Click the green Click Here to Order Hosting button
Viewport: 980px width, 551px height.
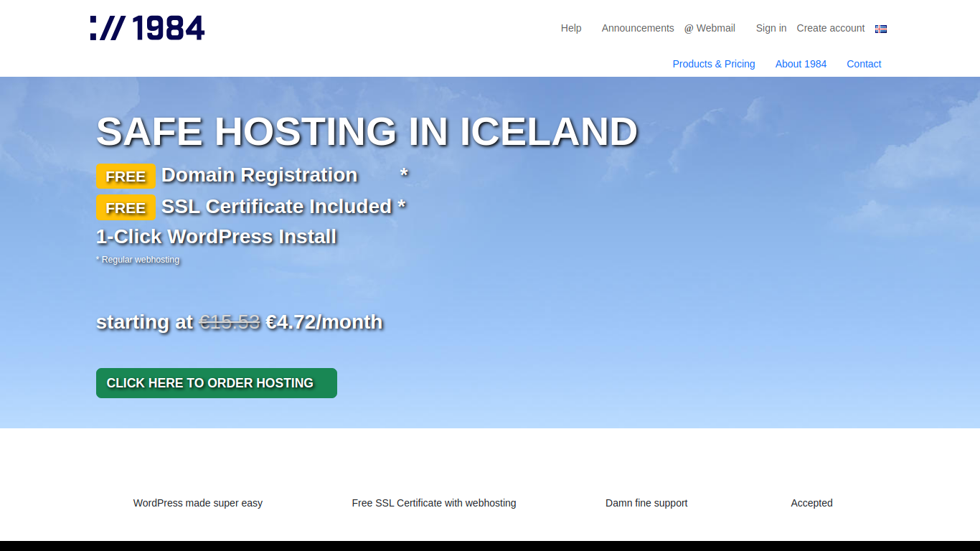coord(217,383)
